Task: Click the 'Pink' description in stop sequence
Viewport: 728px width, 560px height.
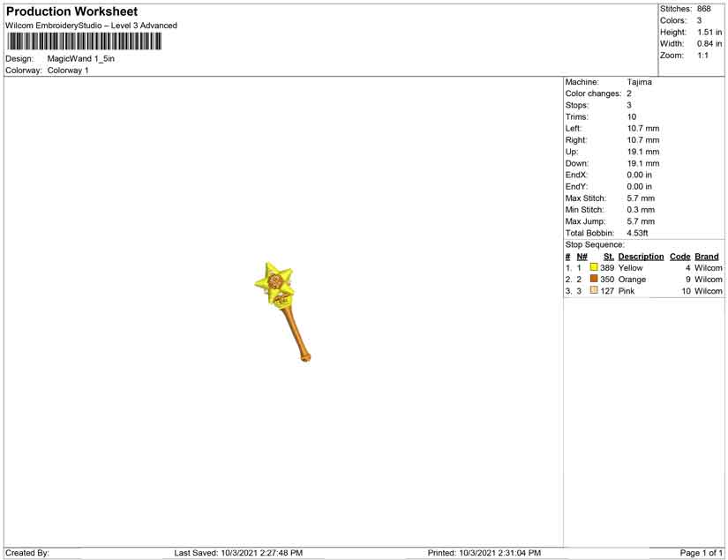Action: click(627, 291)
